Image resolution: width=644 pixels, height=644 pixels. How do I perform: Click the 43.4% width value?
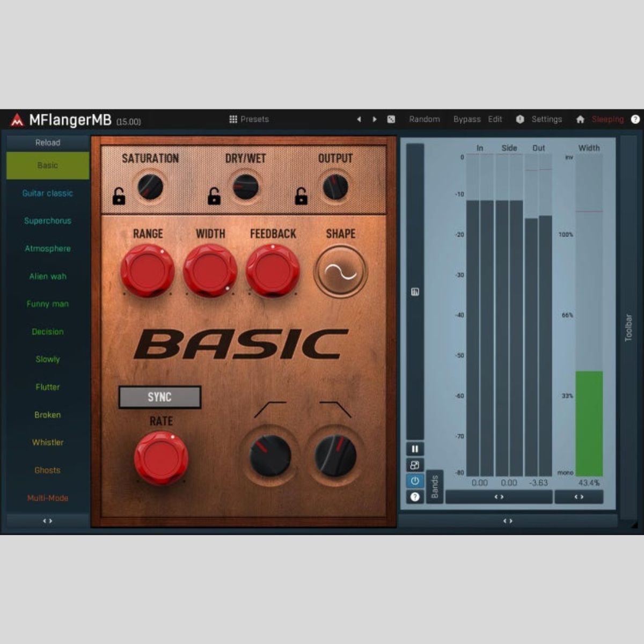[x=589, y=483]
